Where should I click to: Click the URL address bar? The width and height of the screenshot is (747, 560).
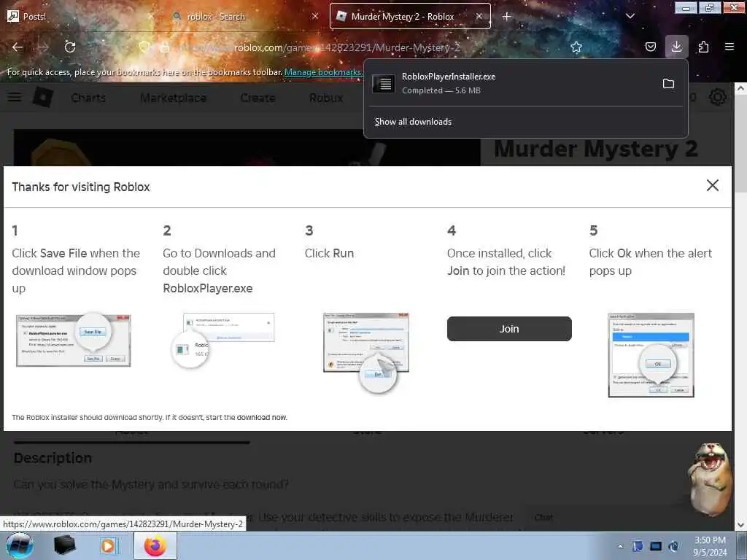tap(362, 47)
